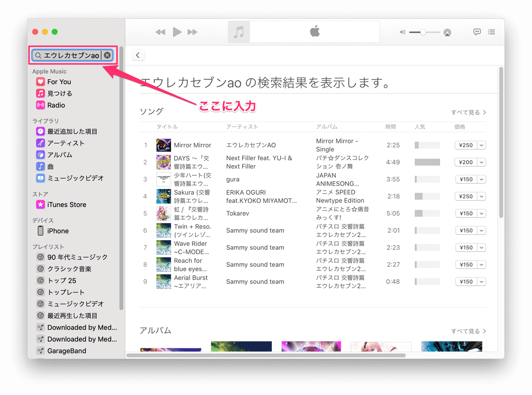The width and height of the screenshot is (532, 395).
Task: Click the rewind playback button
Action: tap(160, 32)
